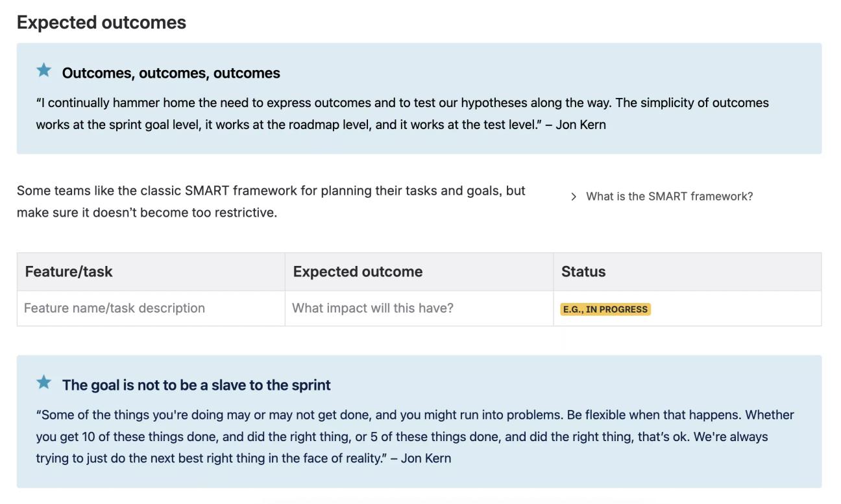Expand the What is the SMART framework section
The width and height of the screenshot is (841, 504).
tap(668, 196)
